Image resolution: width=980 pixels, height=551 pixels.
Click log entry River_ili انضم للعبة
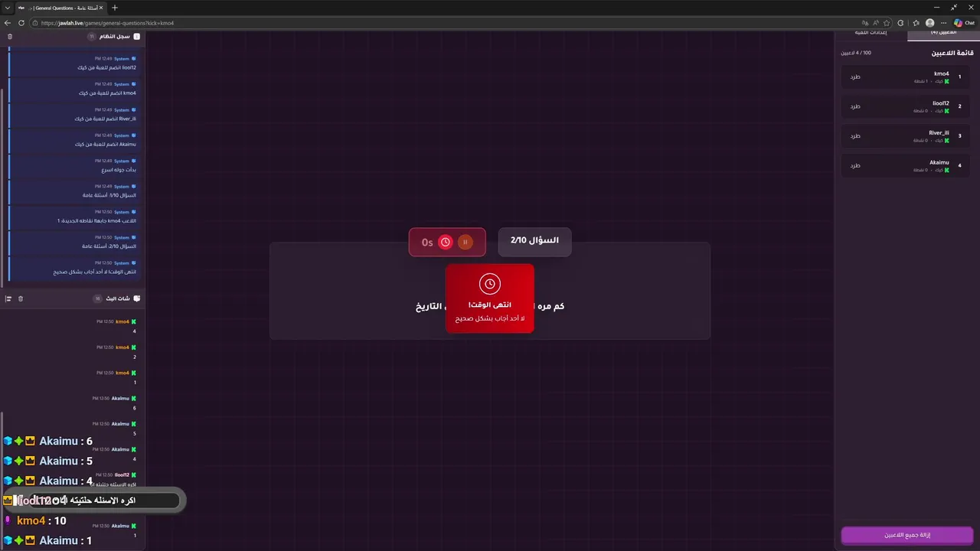[73, 114]
